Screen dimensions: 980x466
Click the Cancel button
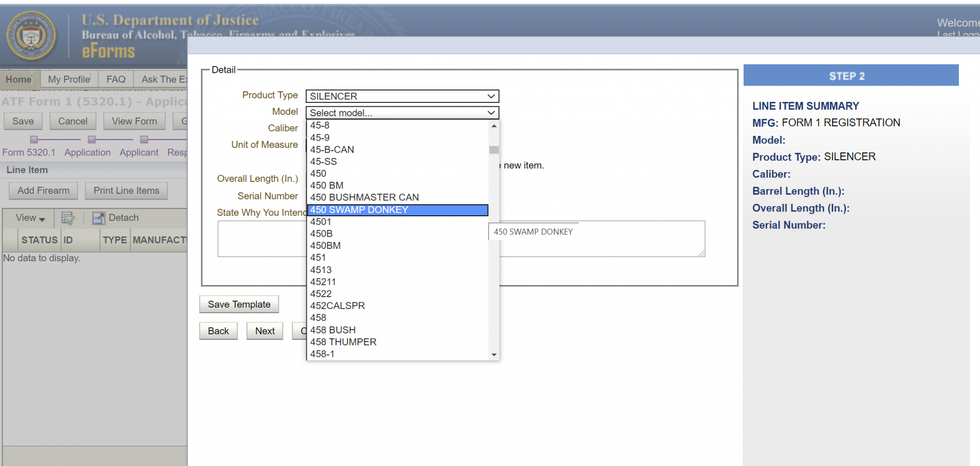[x=73, y=122]
